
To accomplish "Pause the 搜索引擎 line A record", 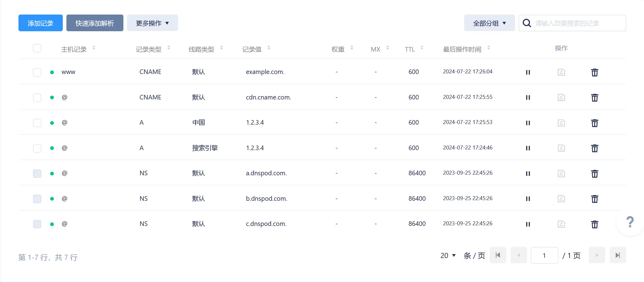I will coord(528,148).
